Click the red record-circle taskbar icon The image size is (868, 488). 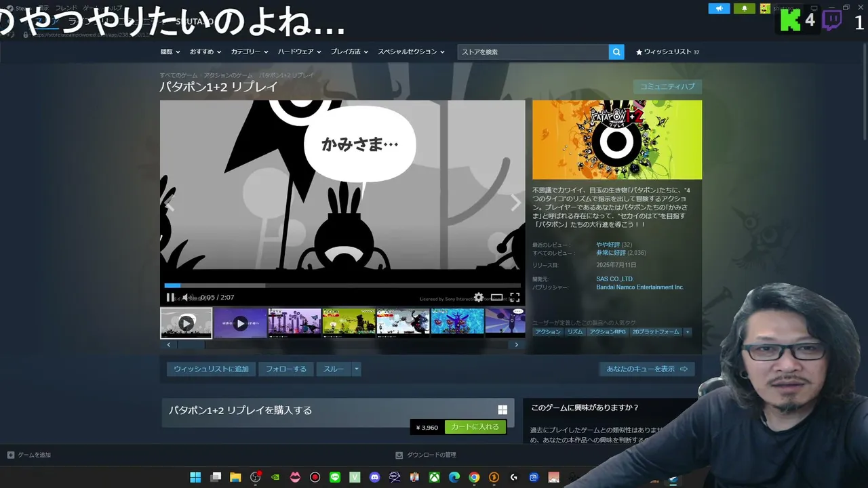315,477
